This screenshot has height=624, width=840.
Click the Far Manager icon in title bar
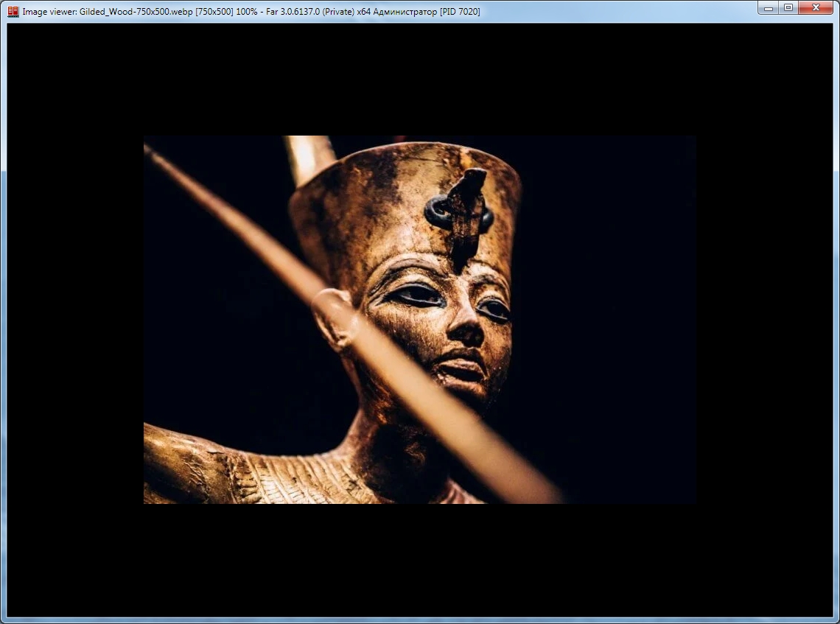13,11
